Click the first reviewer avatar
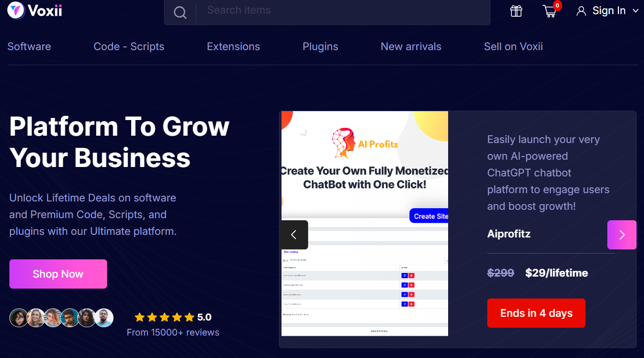This screenshot has width=644, height=358. (x=18, y=318)
